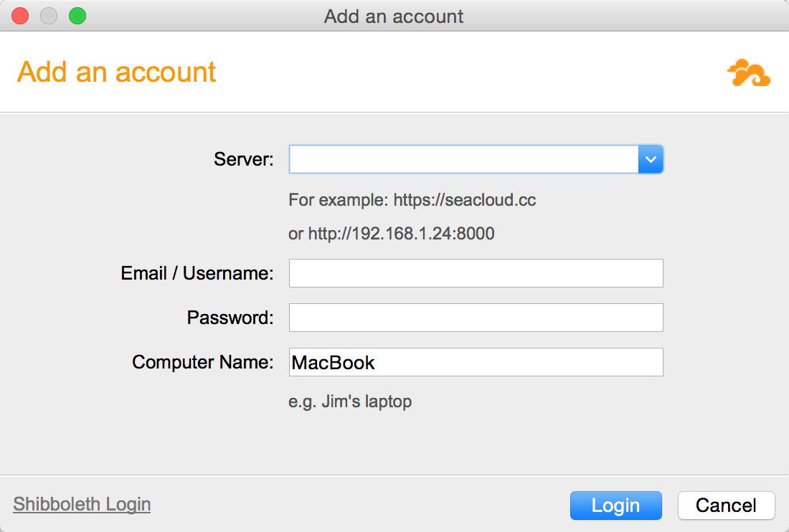This screenshot has width=789, height=532.
Task: Click the orange Seafile logo icon
Action: click(749, 73)
